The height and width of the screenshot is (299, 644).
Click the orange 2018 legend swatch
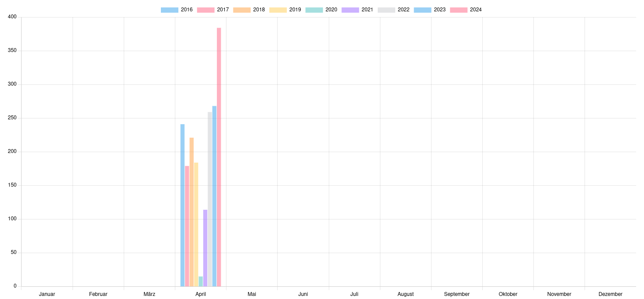242,10
